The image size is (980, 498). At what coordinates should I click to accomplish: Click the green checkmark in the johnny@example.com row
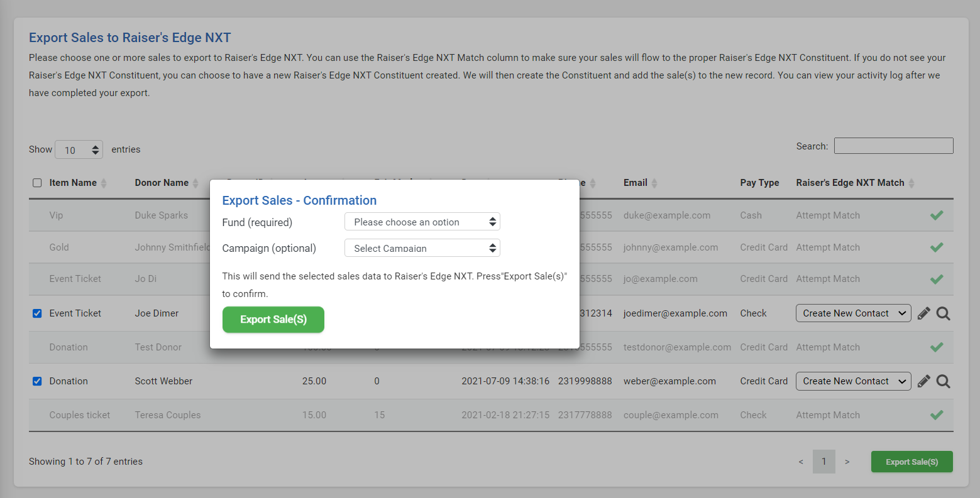tap(937, 247)
